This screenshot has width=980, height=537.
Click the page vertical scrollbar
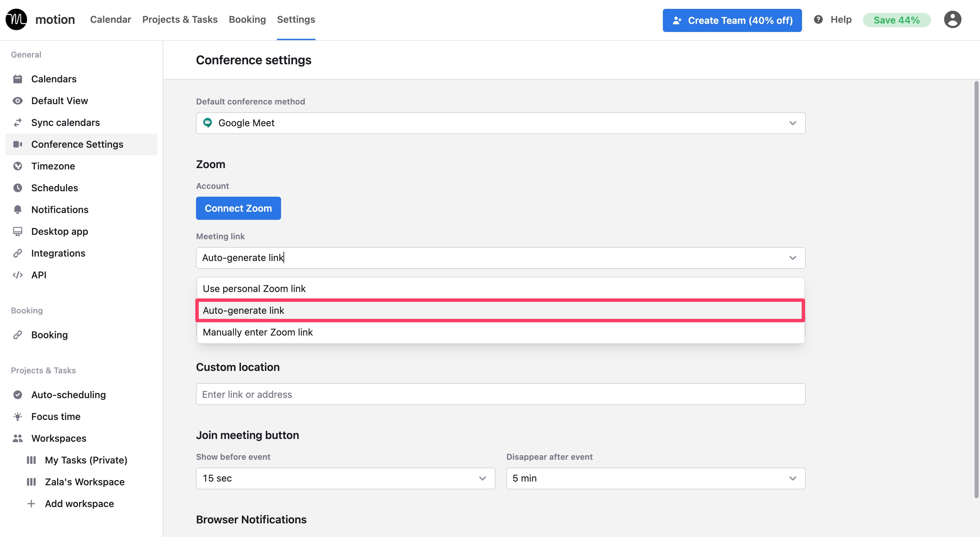[x=976, y=289]
